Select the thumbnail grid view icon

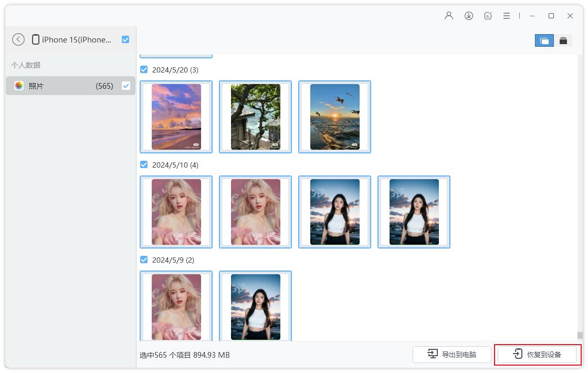[x=544, y=40]
